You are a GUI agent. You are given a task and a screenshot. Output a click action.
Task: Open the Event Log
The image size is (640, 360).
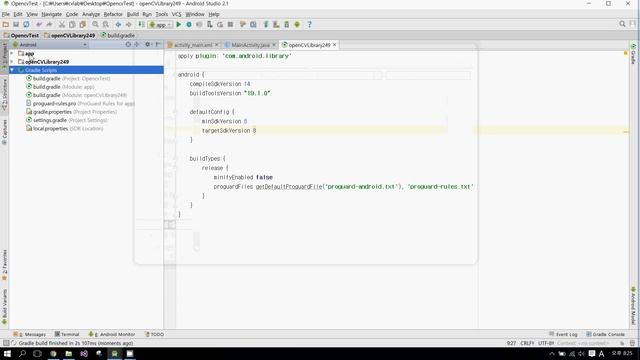pyautogui.click(x=563, y=334)
